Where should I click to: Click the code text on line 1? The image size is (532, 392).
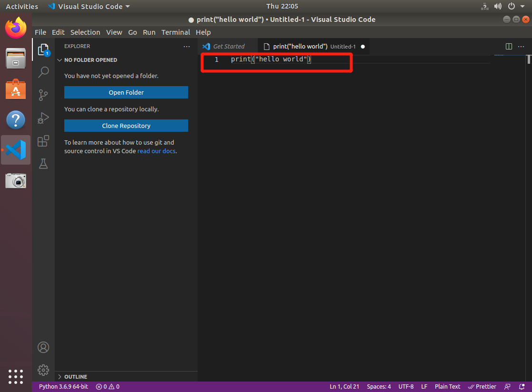271,59
